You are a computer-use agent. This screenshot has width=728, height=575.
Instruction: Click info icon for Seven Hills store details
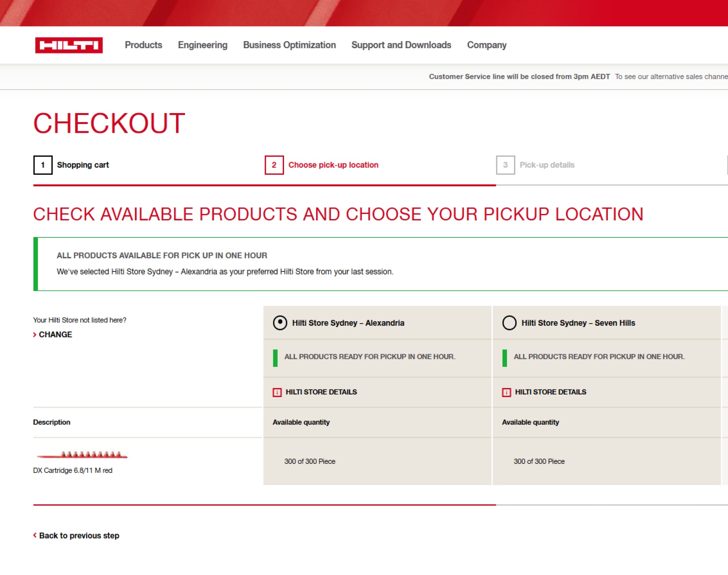(x=507, y=392)
